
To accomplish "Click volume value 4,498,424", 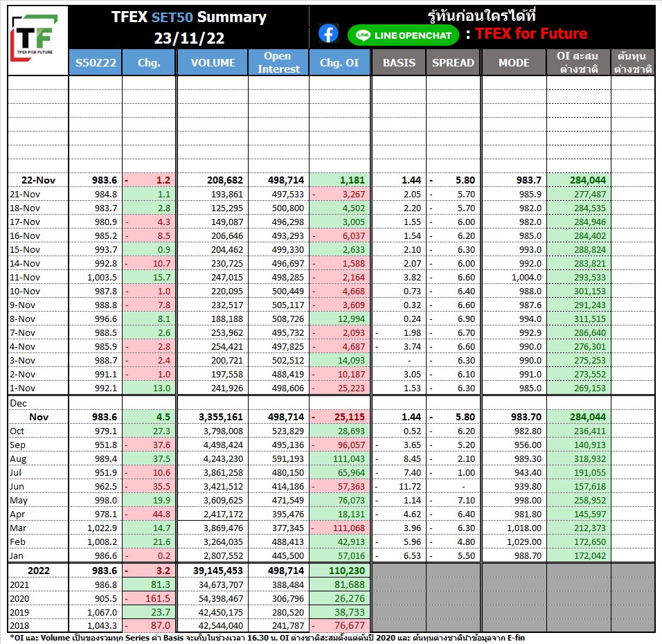I will pyautogui.click(x=224, y=445).
